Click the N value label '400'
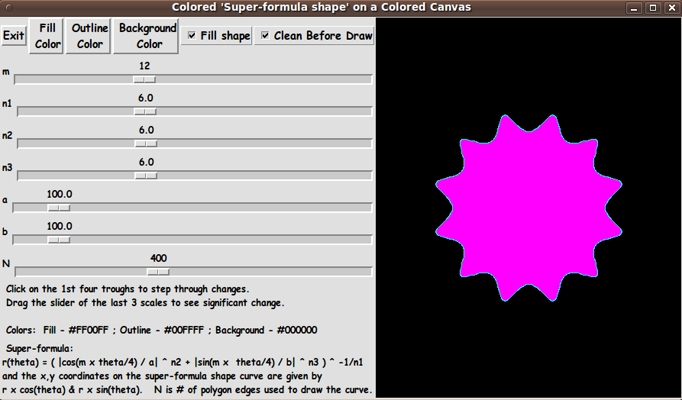This screenshot has width=682, height=400. pos(158,258)
